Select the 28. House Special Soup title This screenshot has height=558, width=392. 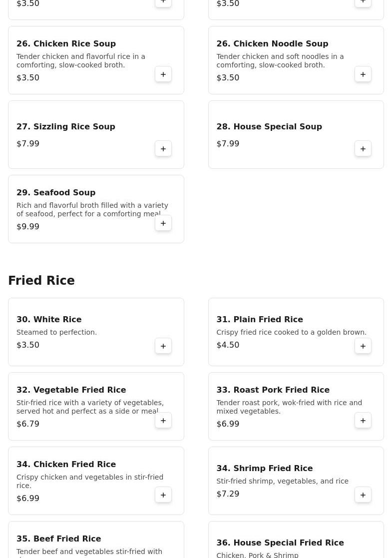click(269, 127)
